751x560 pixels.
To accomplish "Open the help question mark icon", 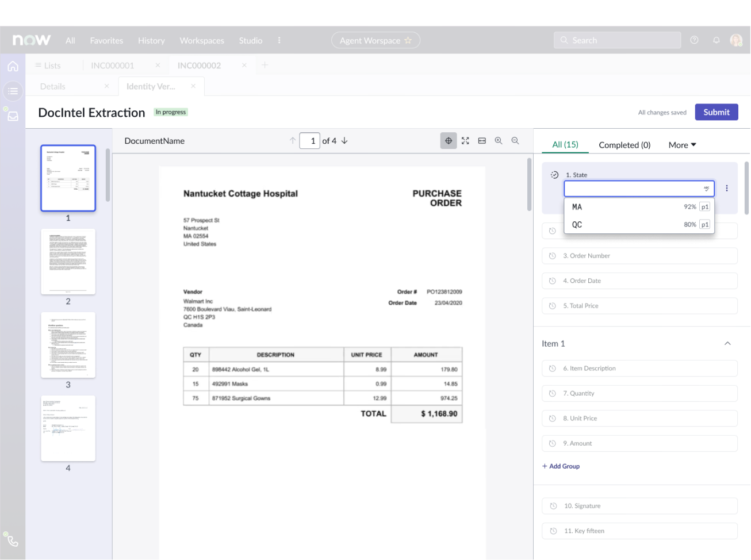I will (x=694, y=40).
